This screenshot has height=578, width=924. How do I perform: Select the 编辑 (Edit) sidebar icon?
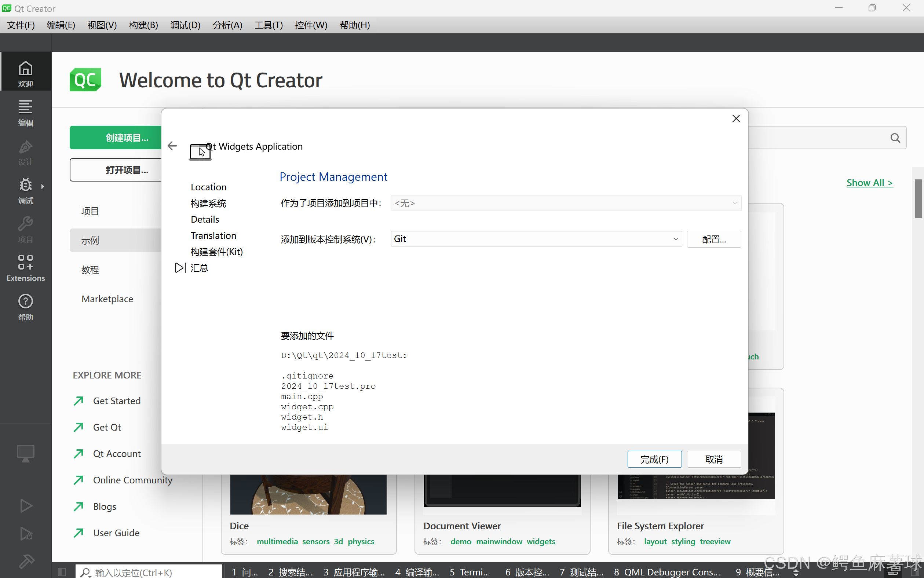point(25,112)
